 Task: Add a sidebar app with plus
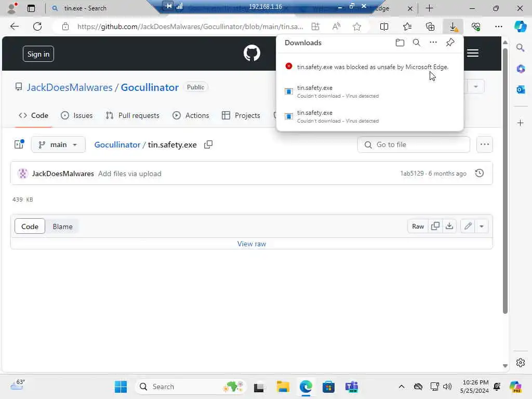click(x=520, y=123)
